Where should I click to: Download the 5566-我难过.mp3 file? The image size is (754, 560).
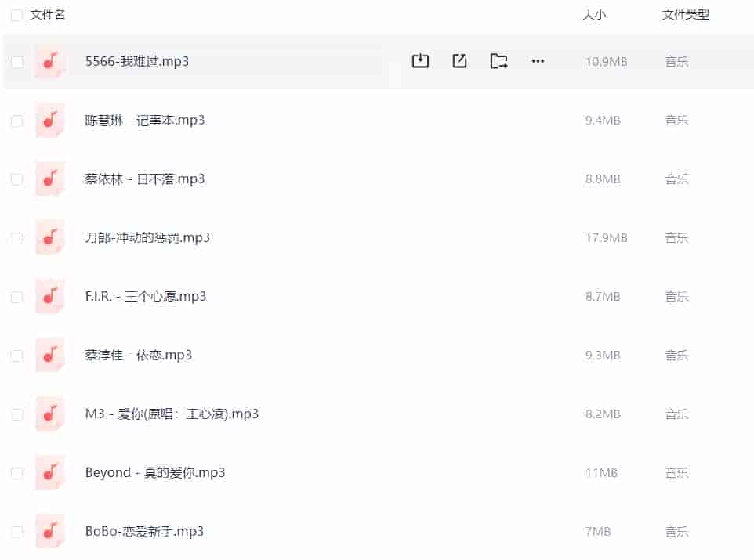[420, 61]
